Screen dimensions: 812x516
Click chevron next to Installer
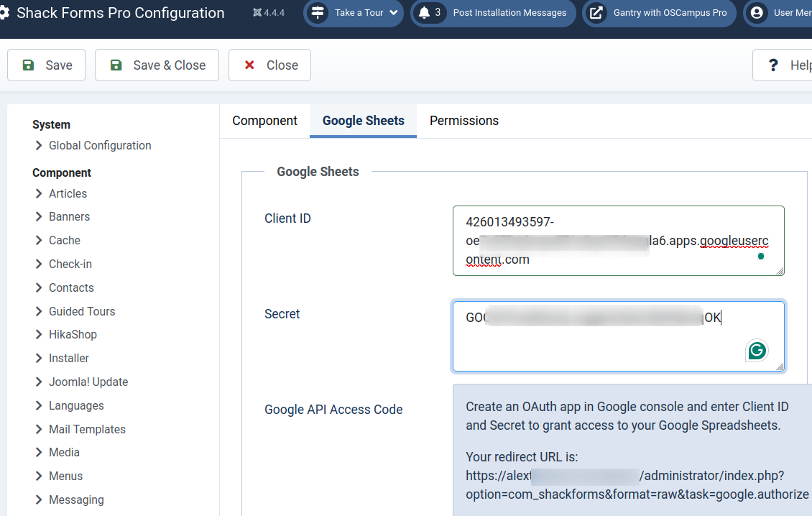(x=39, y=359)
